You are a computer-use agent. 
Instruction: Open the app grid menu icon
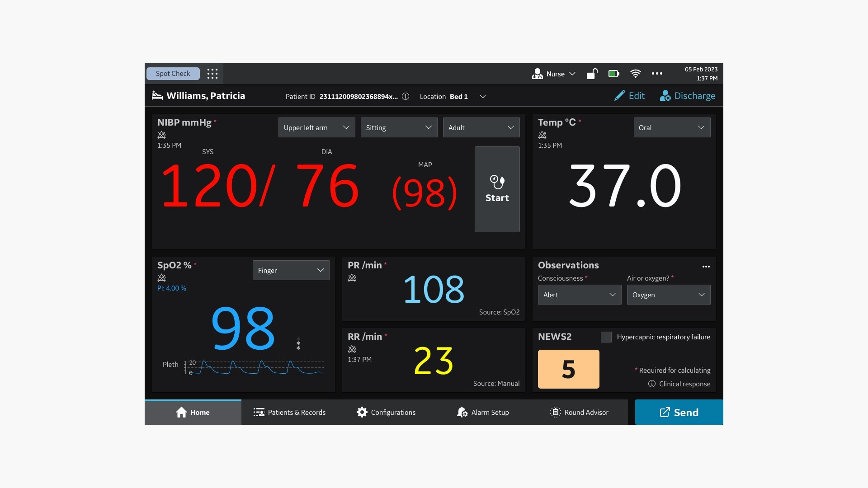(212, 74)
